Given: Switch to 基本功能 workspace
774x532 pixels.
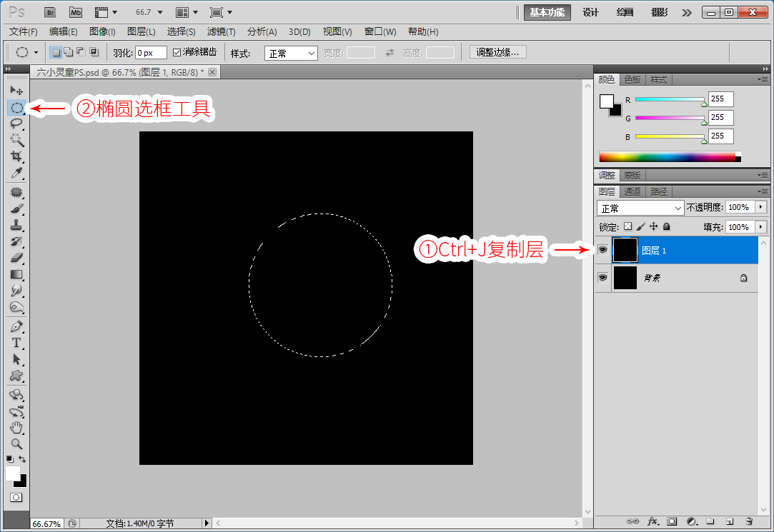Looking at the screenshot, I should coord(547,12).
